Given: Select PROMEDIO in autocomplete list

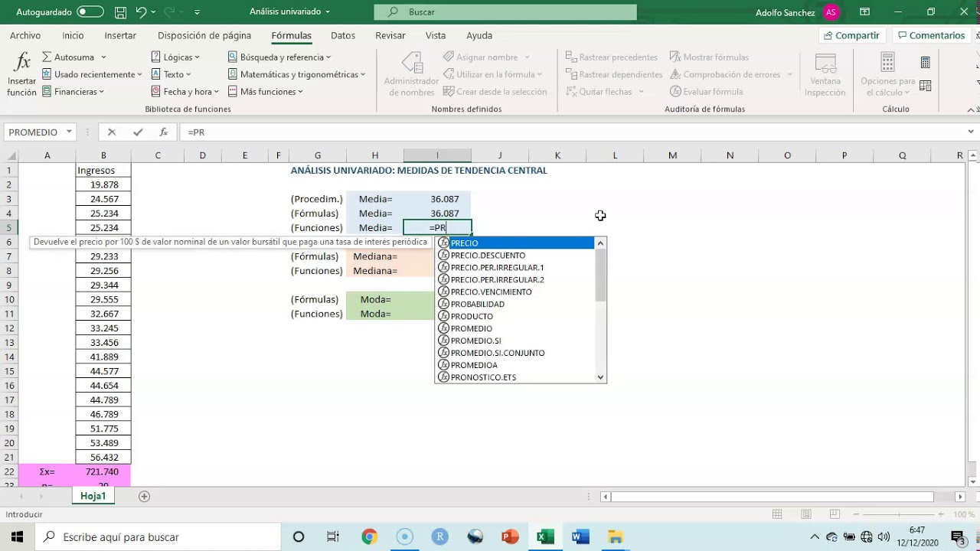Looking at the screenshot, I should (x=515, y=329).
